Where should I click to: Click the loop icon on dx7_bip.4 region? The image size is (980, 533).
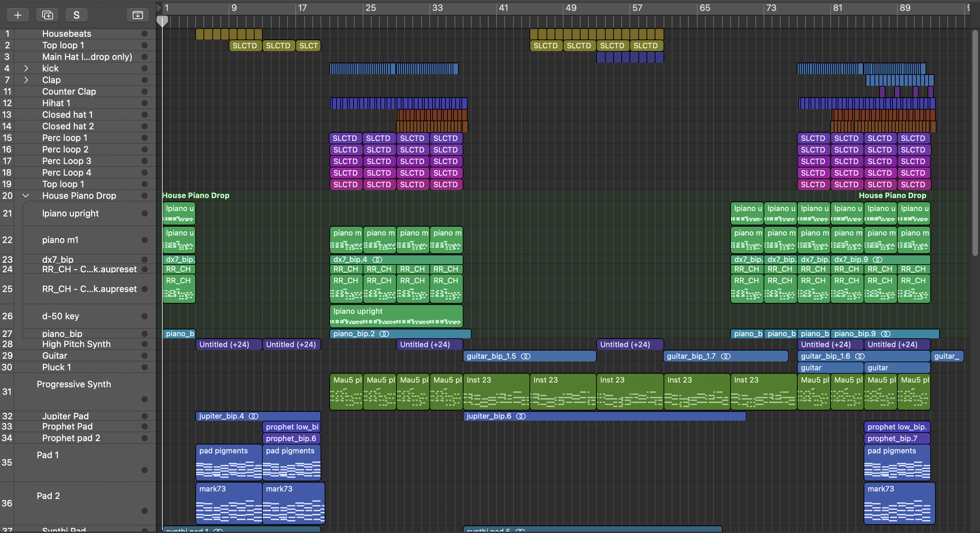tap(377, 260)
